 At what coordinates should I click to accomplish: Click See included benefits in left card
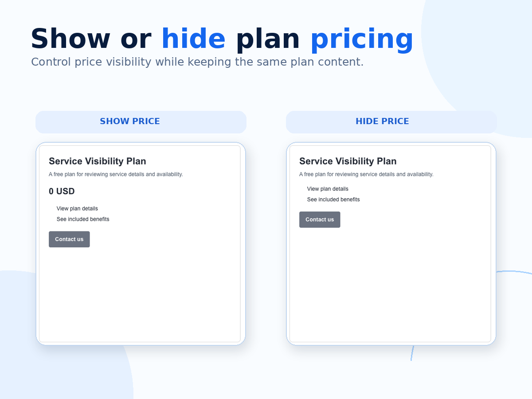point(83,219)
